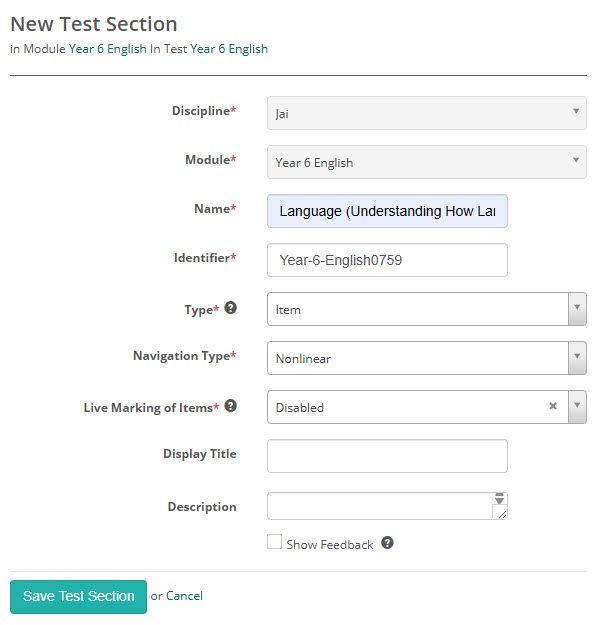Viewport: 600px width, 625px height.
Task: Click inside the Description text area
Action: point(380,506)
